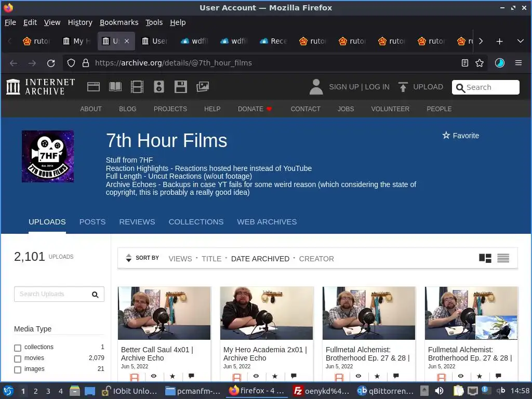This screenshot has width=532, height=399.
Task: Switch to virtual desktop 3
Action: pyautogui.click(x=48, y=391)
